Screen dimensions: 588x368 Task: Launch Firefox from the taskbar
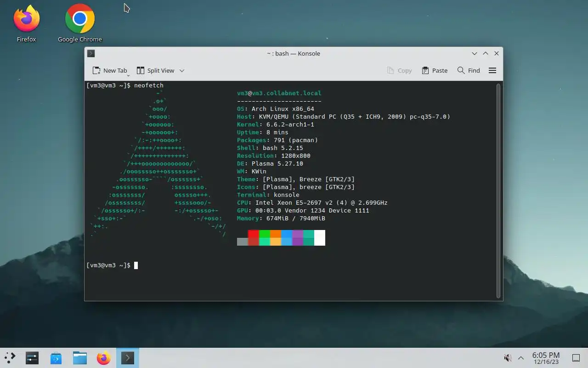pos(104,357)
